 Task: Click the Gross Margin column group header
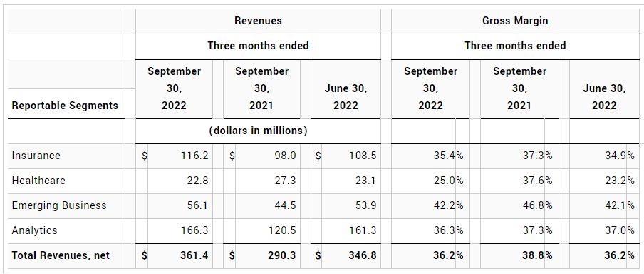point(515,21)
